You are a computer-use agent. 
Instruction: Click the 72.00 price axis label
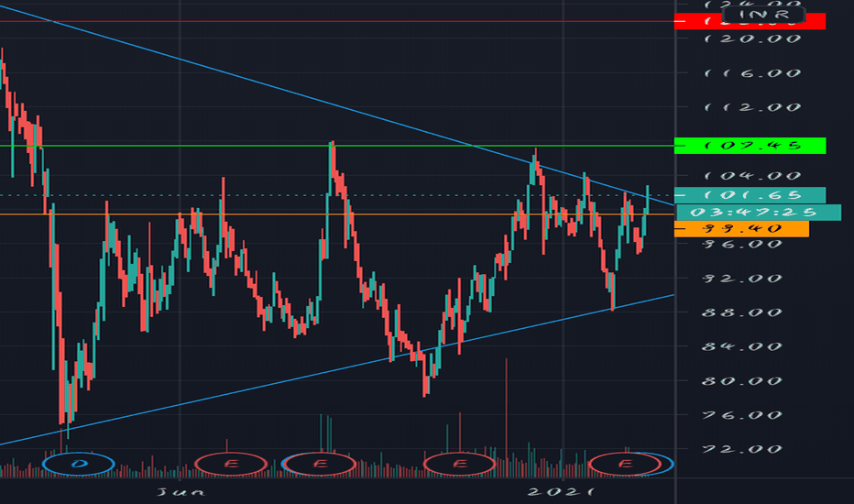743,449
